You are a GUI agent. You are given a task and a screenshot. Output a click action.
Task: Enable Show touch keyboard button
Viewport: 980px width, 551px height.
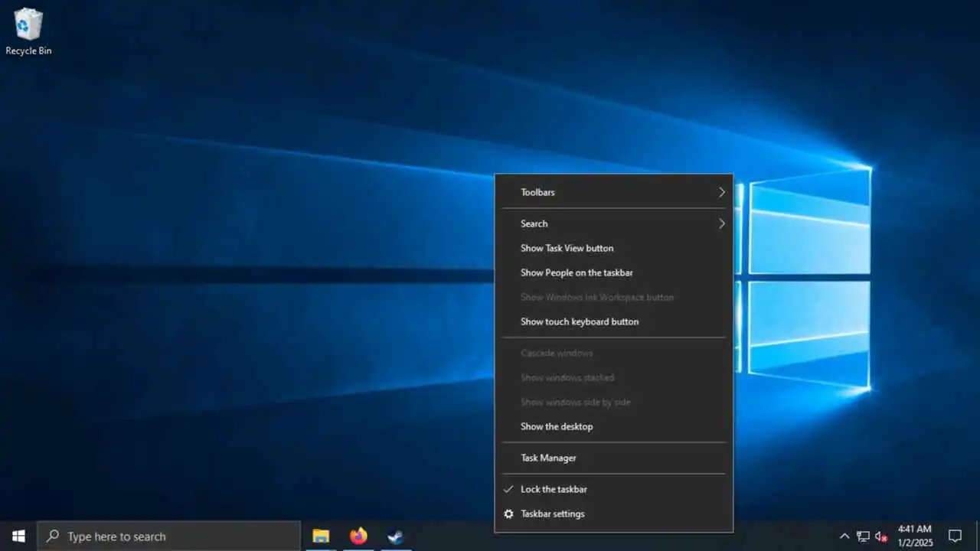pyautogui.click(x=614, y=321)
